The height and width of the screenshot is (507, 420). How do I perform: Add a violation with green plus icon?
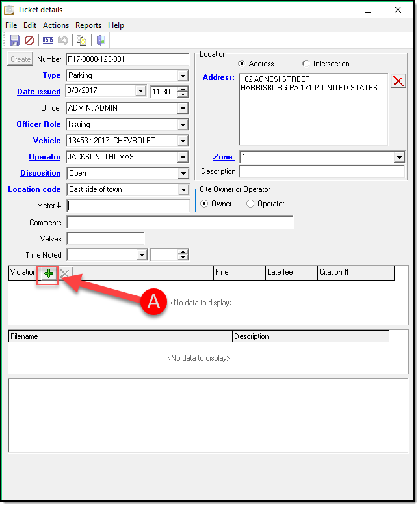49,273
